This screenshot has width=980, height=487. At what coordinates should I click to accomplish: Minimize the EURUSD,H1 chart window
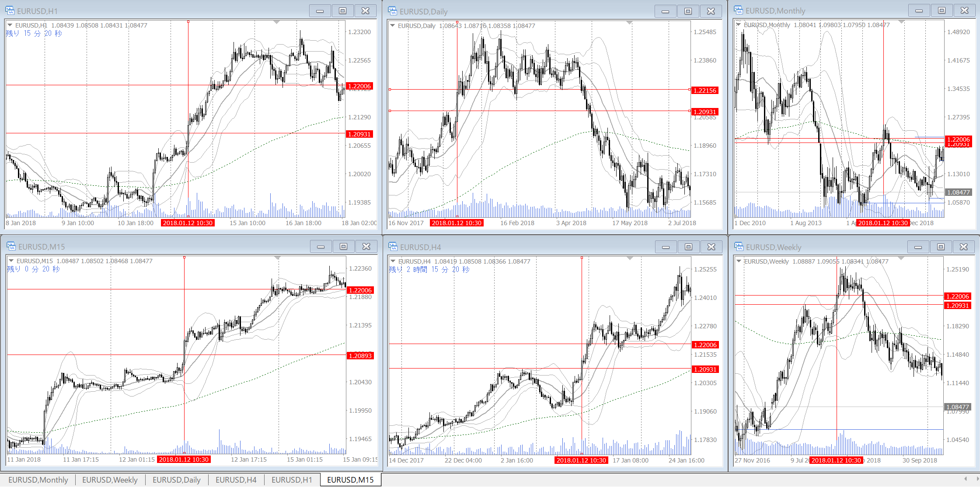(320, 11)
